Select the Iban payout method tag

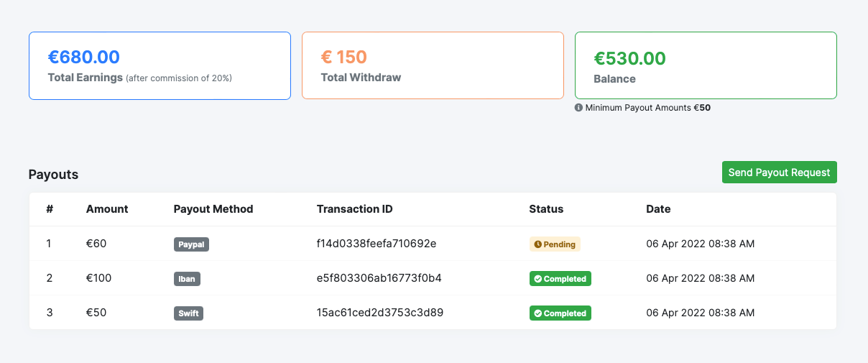tap(187, 279)
